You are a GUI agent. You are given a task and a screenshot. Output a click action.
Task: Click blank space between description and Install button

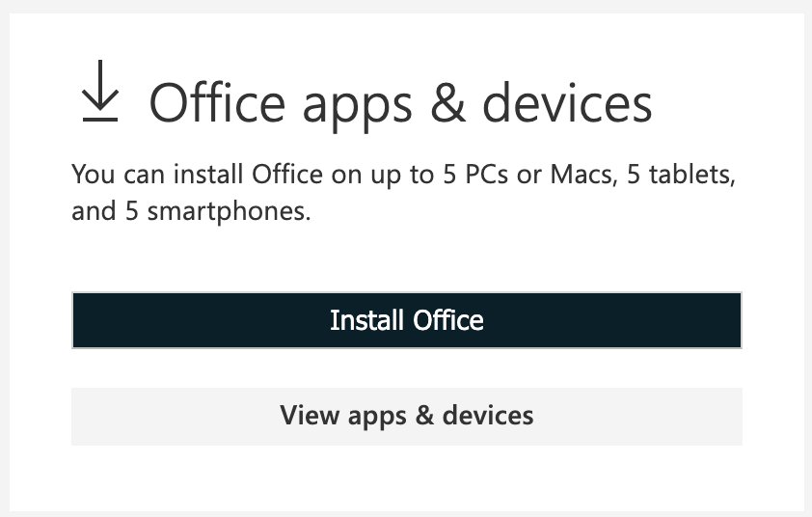pos(407,259)
